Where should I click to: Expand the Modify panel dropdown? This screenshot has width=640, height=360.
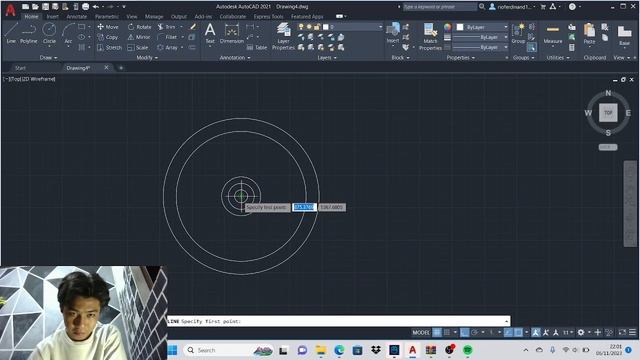pos(147,58)
